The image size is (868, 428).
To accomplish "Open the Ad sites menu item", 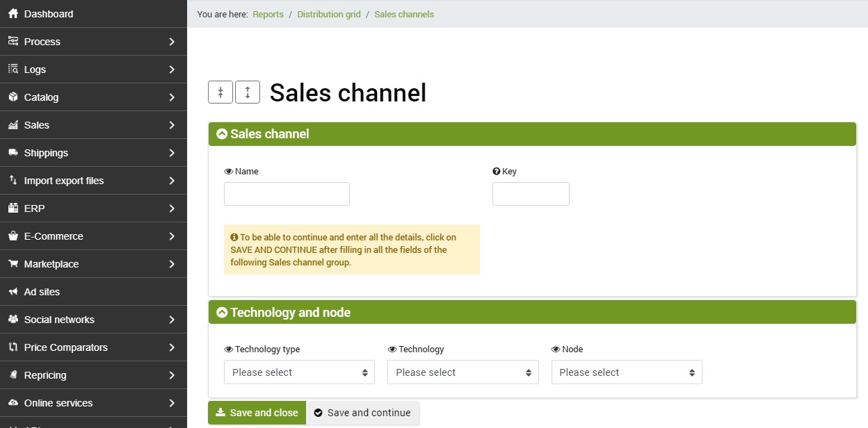I will tap(93, 292).
